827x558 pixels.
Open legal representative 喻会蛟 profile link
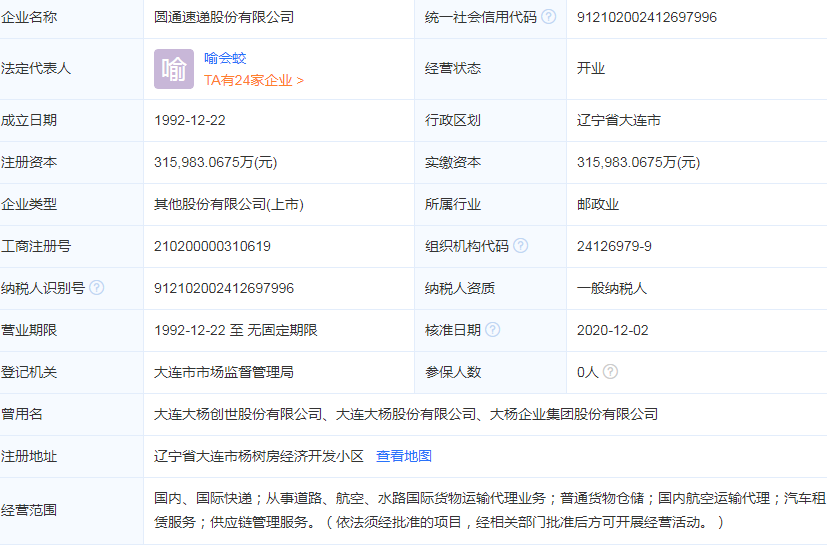[x=225, y=59]
